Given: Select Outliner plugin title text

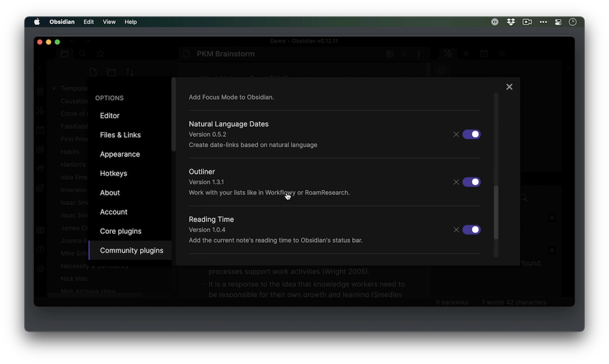Looking at the screenshot, I should tap(202, 172).
